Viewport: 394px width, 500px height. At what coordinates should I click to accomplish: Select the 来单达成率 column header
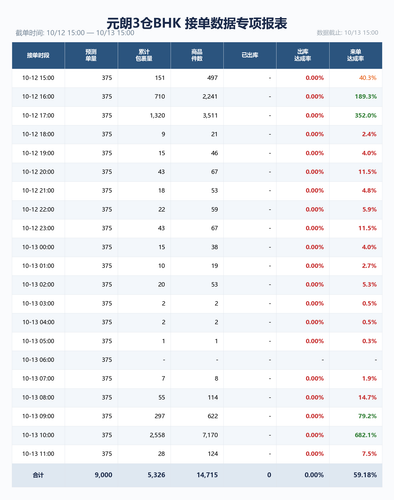click(x=356, y=55)
